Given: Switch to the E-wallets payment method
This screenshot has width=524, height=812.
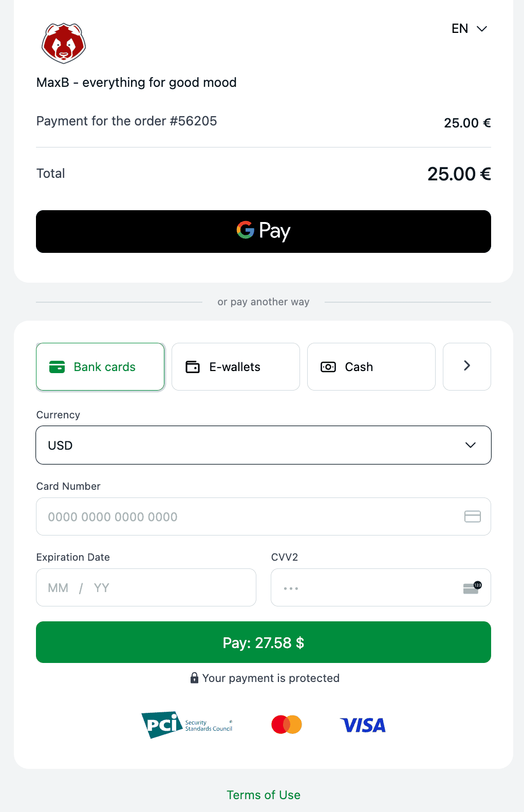Looking at the screenshot, I should coord(235,366).
